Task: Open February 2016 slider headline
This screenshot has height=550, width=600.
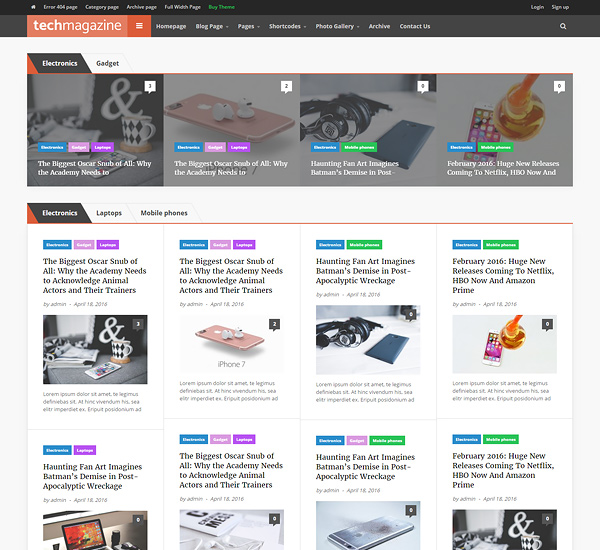Action: [x=503, y=168]
